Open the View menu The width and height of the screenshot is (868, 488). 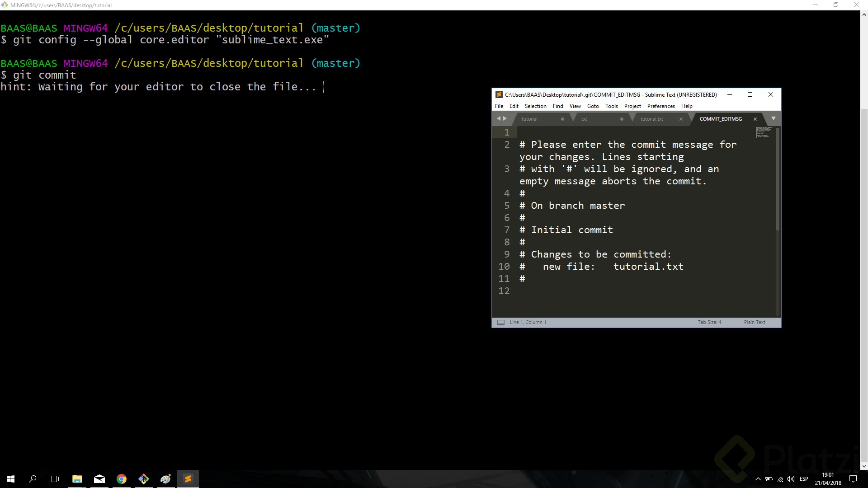click(x=575, y=106)
